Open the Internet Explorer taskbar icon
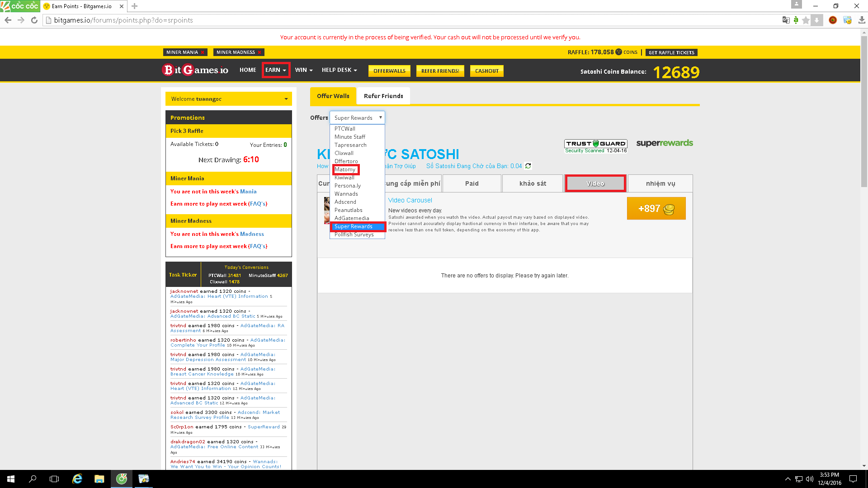Viewport: 868px width, 488px height. [77, 479]
